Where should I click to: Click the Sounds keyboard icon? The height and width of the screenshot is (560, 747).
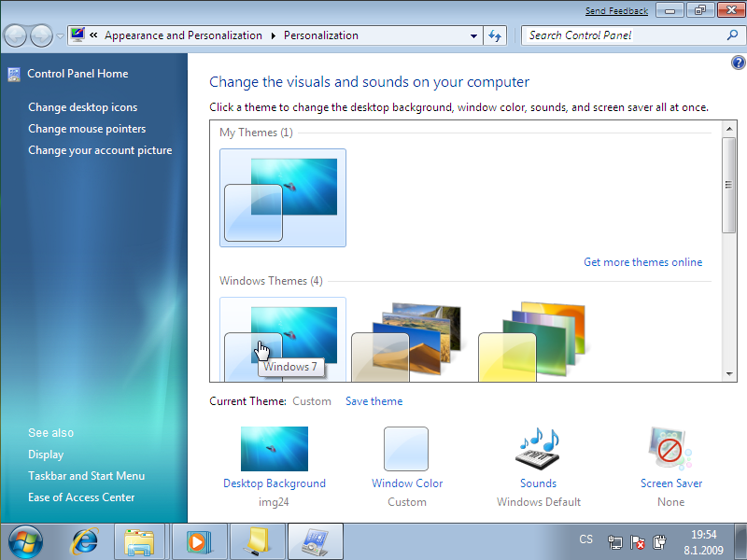click(538, 449)
